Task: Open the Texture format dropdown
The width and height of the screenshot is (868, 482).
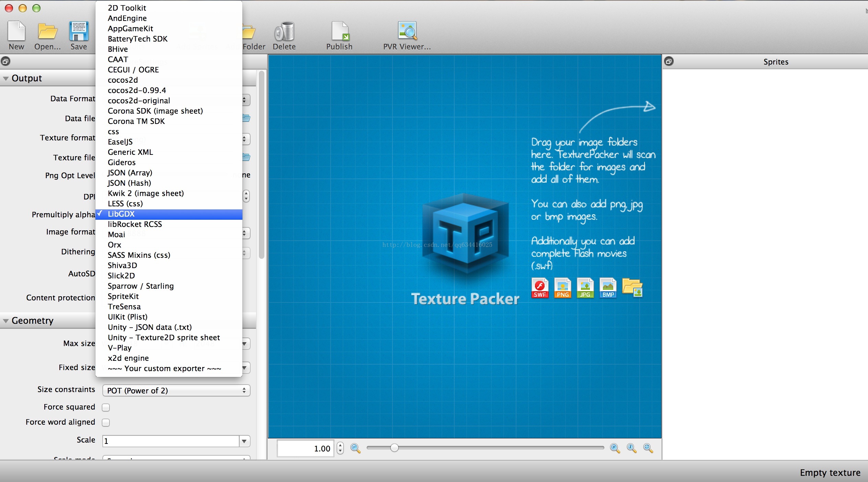Action: coord(246,139)
